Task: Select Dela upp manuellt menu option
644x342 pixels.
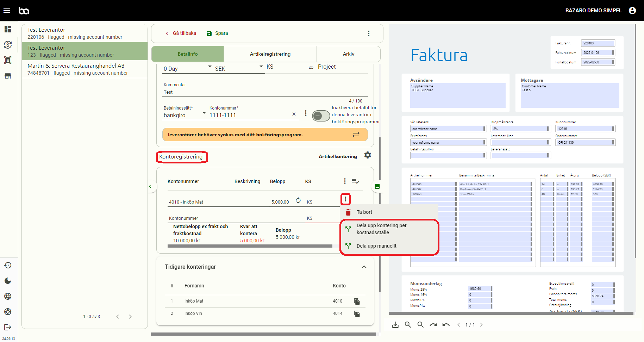Action: click(376, 246)
